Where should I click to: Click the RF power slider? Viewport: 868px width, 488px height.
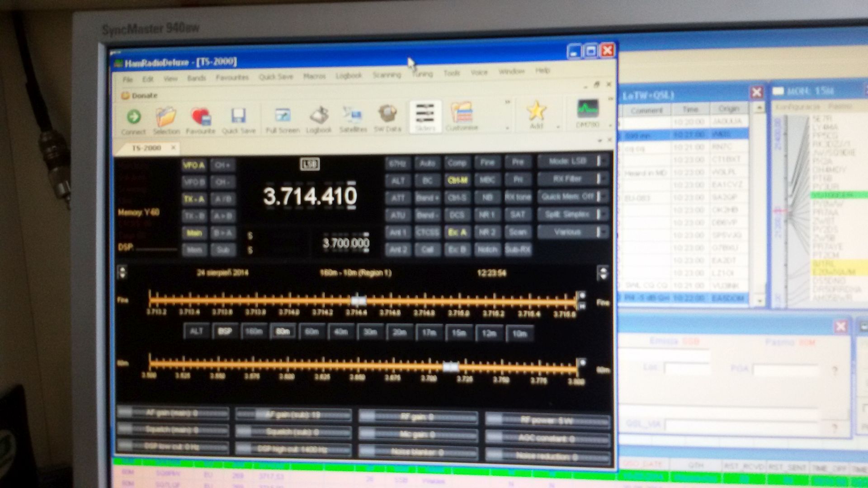pyautogui.click(x=547, y=421)
